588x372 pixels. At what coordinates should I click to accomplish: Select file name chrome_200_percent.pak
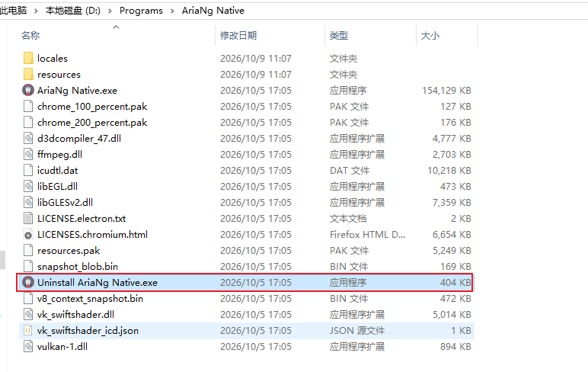[92, 123]
